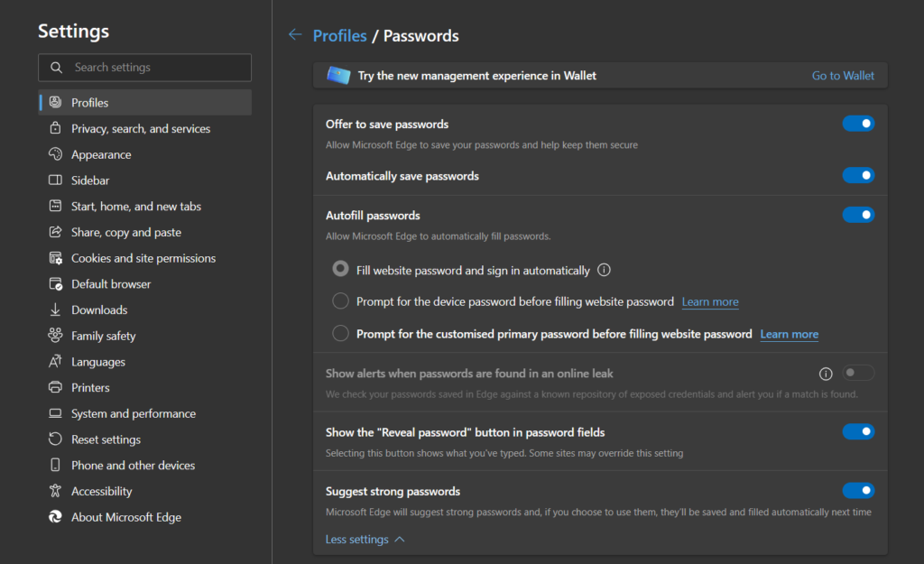This screenshot has width=924, height=564.
Task: Open Privacy, search, and services settings
Action: 141,129
